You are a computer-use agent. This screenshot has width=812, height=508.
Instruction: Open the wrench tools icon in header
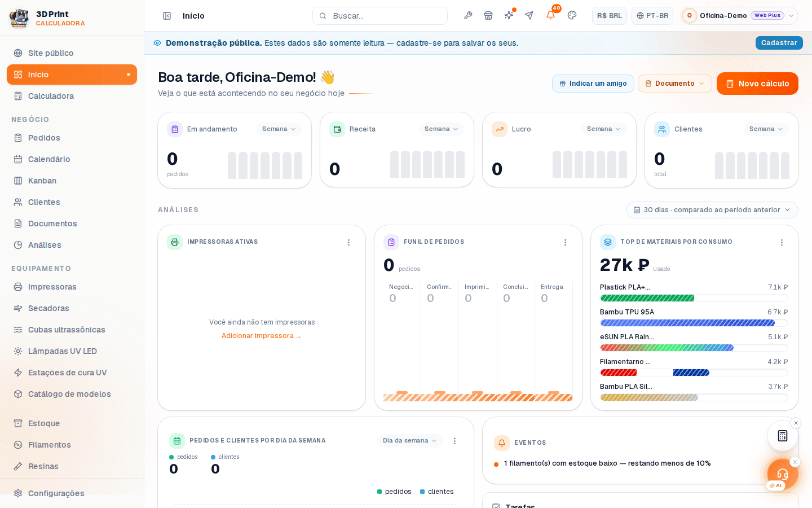468,16
